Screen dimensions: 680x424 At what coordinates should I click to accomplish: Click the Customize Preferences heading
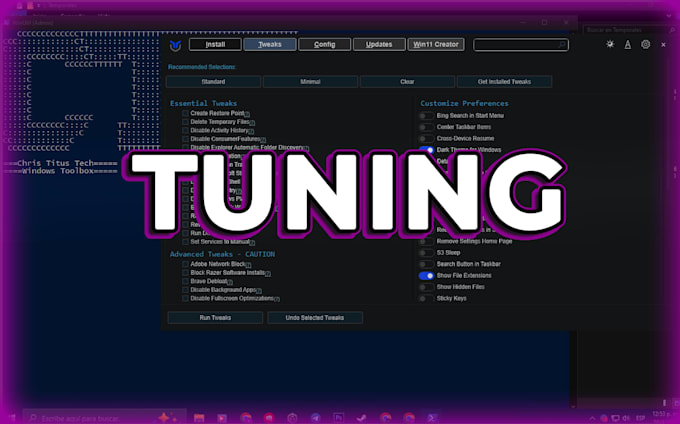point(464,103)
